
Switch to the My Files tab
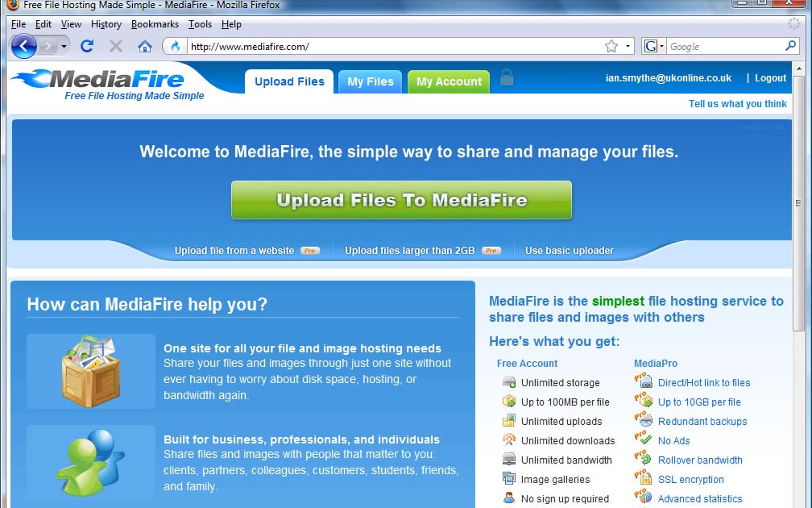pos(371,82)
